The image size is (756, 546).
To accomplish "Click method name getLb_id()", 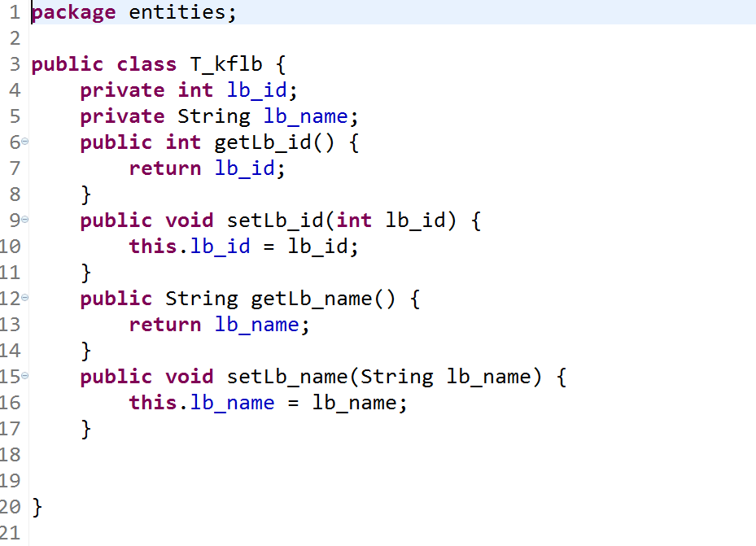I will [274, 142].
